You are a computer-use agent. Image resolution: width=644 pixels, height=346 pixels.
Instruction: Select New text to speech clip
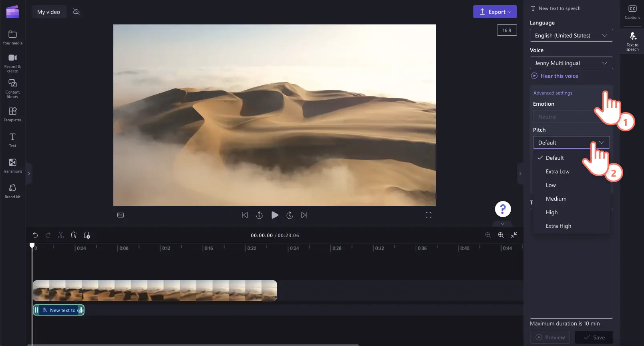[x=58, y=310]
